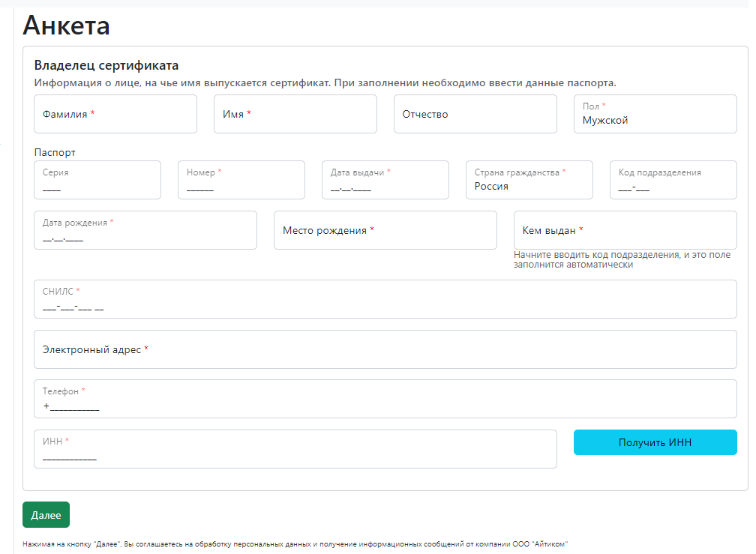Click the СНИЛС input field
The width and height of the screenshot is (756, 554).
point(385,300)
